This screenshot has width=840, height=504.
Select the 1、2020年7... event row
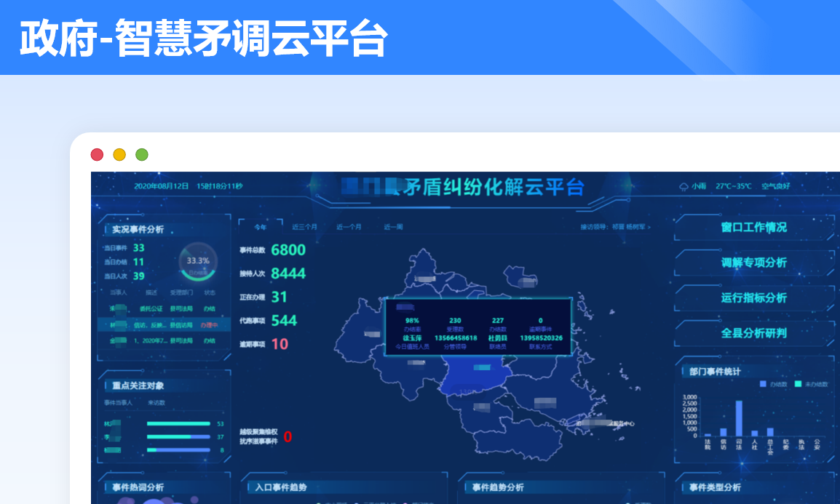tap(164, 340)
